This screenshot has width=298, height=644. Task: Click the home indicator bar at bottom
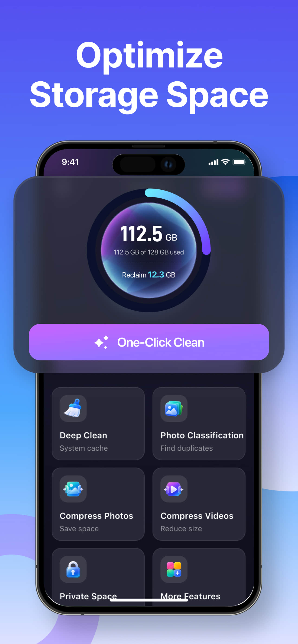click(149, 600)
